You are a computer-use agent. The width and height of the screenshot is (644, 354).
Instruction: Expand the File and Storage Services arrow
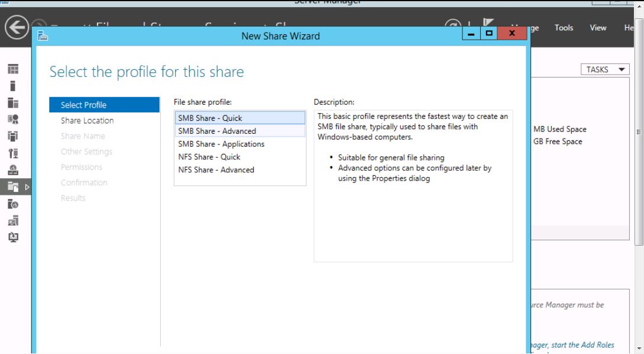[25, 187]
